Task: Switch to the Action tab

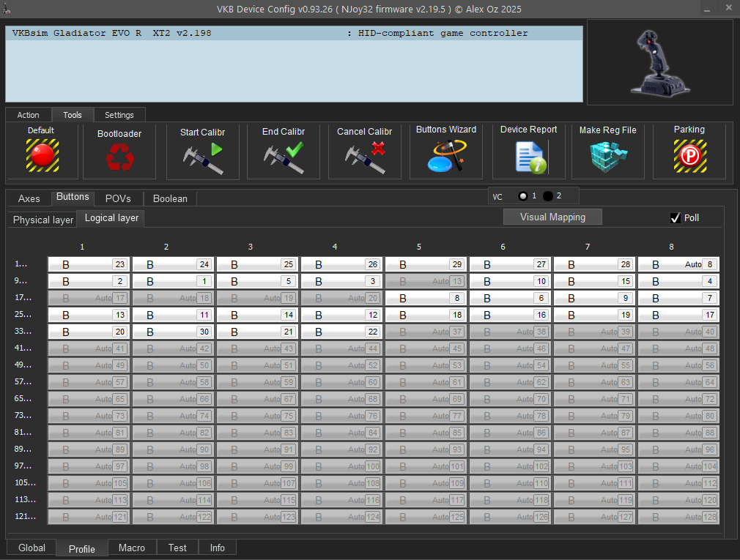Action: click(x=29, y=115)
